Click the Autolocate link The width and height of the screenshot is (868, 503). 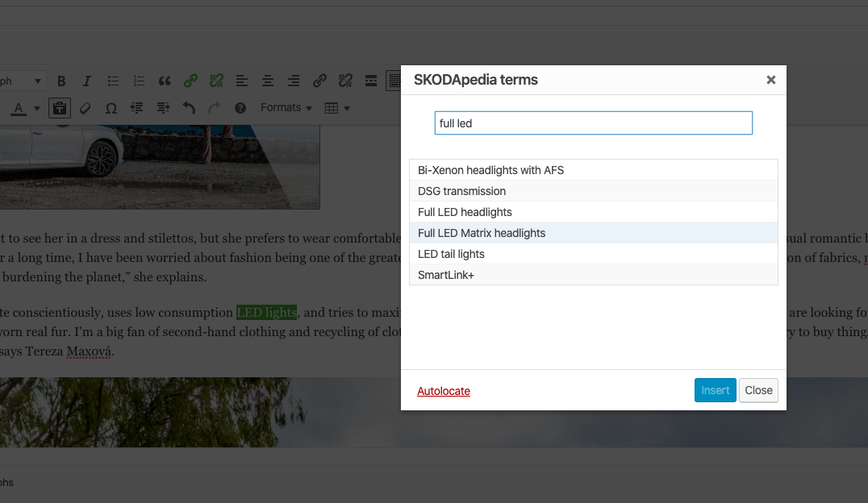click(x=444, y=391)
